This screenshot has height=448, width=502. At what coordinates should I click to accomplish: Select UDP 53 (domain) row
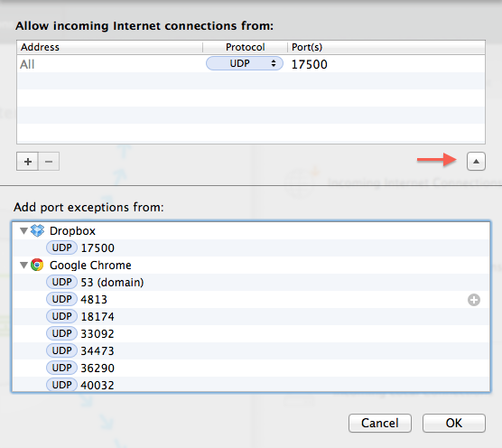coord(251,282)
